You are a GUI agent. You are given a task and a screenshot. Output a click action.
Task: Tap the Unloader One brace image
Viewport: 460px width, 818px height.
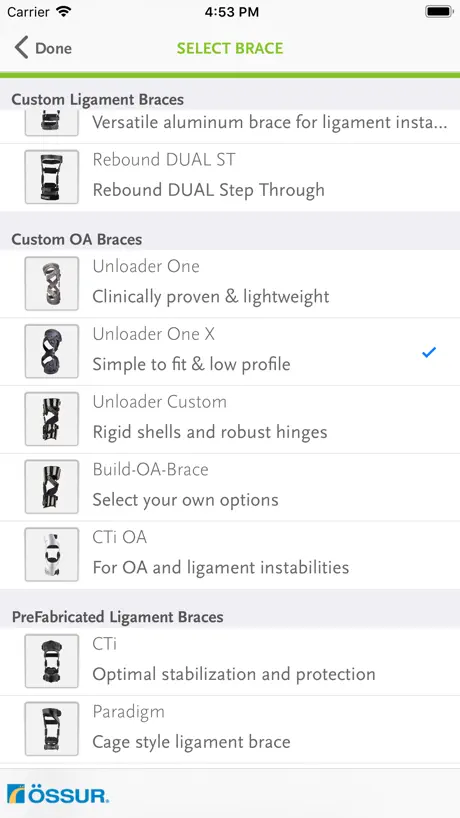click(52, 284)
